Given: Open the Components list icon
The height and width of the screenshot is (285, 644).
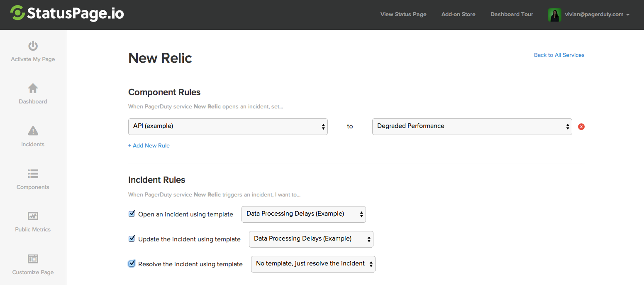Looking at the screenshot, I should tap(33, 174).
